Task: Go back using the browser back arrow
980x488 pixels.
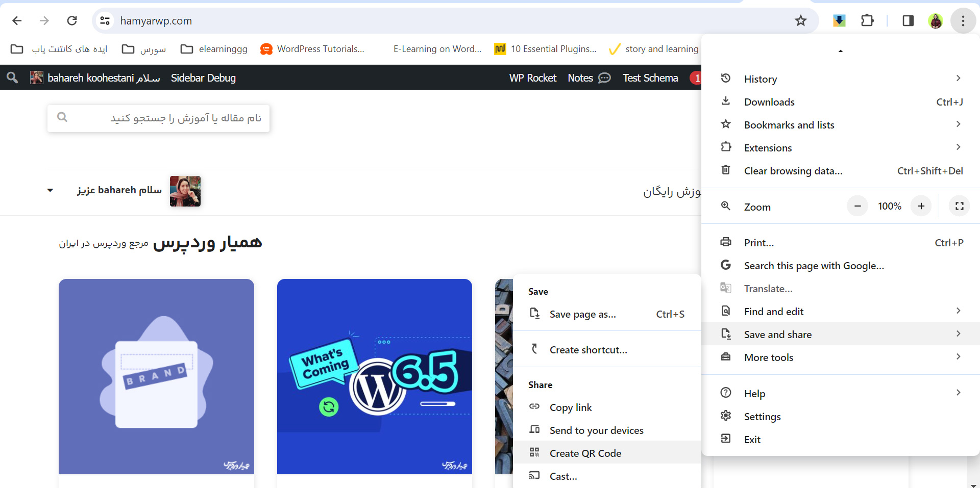Action: [x=17, y=20]
